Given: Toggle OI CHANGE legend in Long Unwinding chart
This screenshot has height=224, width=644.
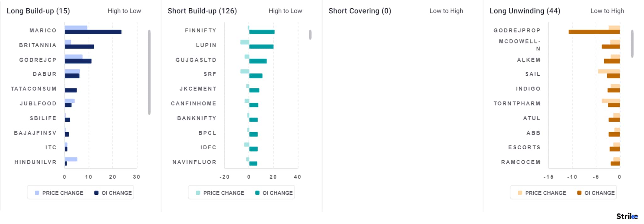Looking at the screenshot, I should (596, 193).
